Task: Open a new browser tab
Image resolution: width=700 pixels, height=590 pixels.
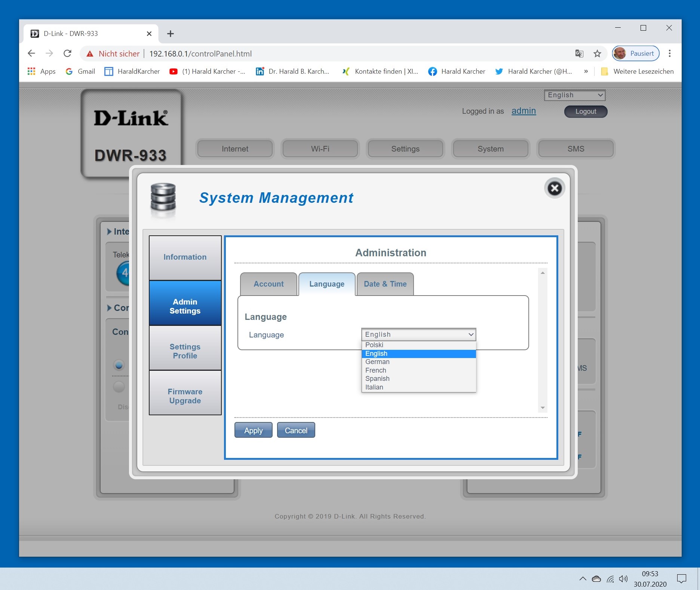Action: pos(171,34)
